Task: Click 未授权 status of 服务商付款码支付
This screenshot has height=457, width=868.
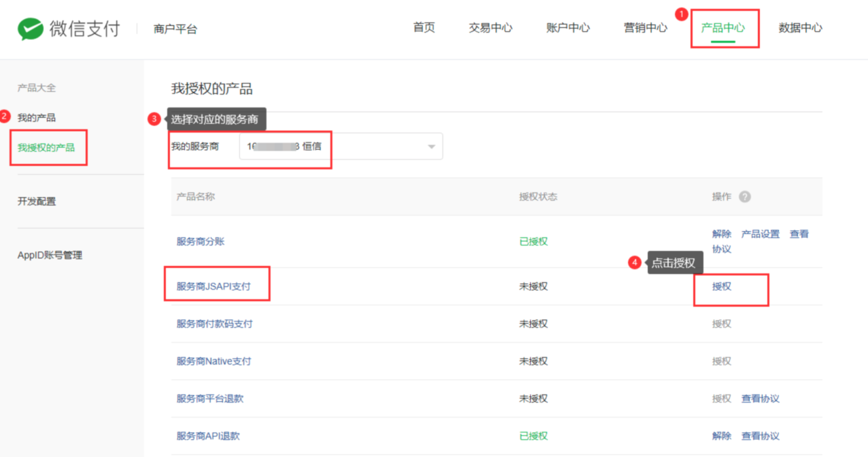Action: point(534,324)
